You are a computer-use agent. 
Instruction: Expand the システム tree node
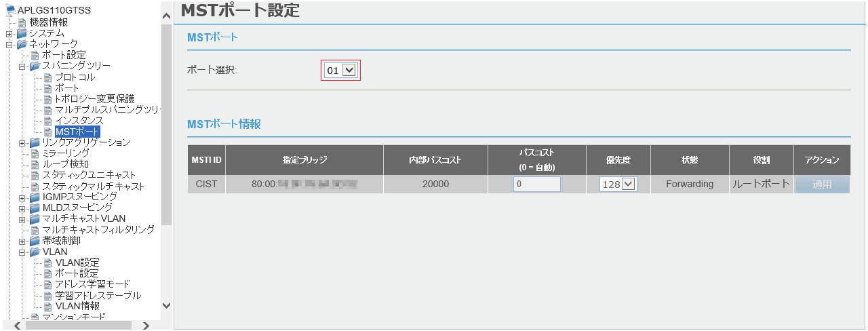tap(9, 33)
